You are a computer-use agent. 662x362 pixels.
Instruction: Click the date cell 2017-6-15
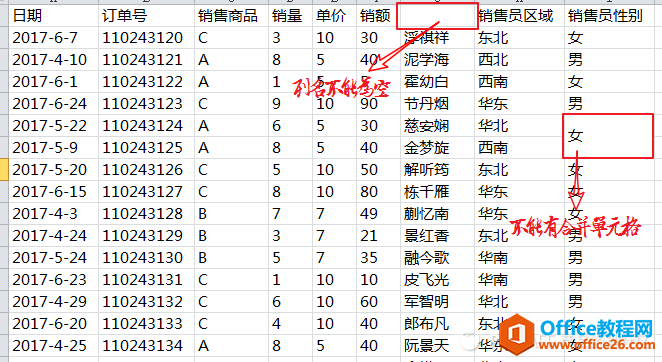tap(54, 192)
